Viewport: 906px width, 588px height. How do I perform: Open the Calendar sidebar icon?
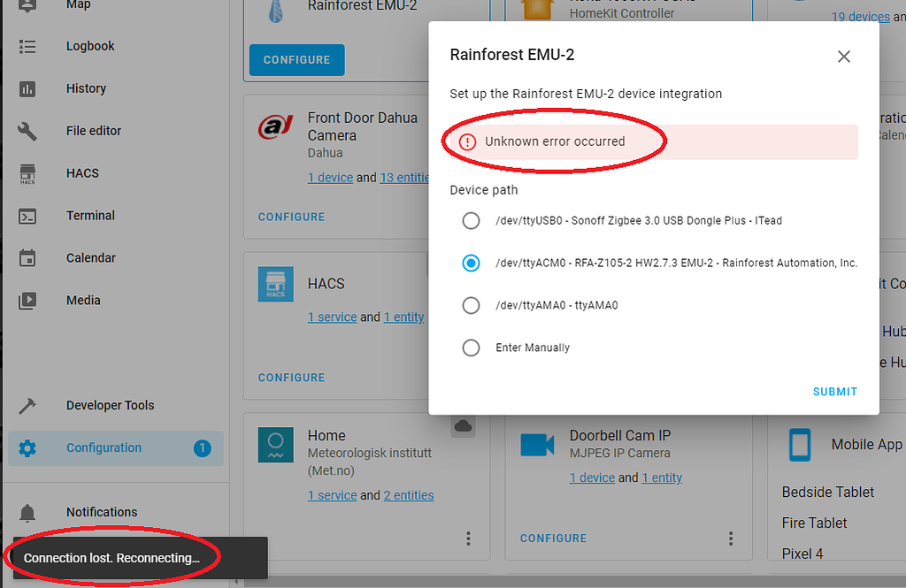pyautogui.click(x=27, y=257)
